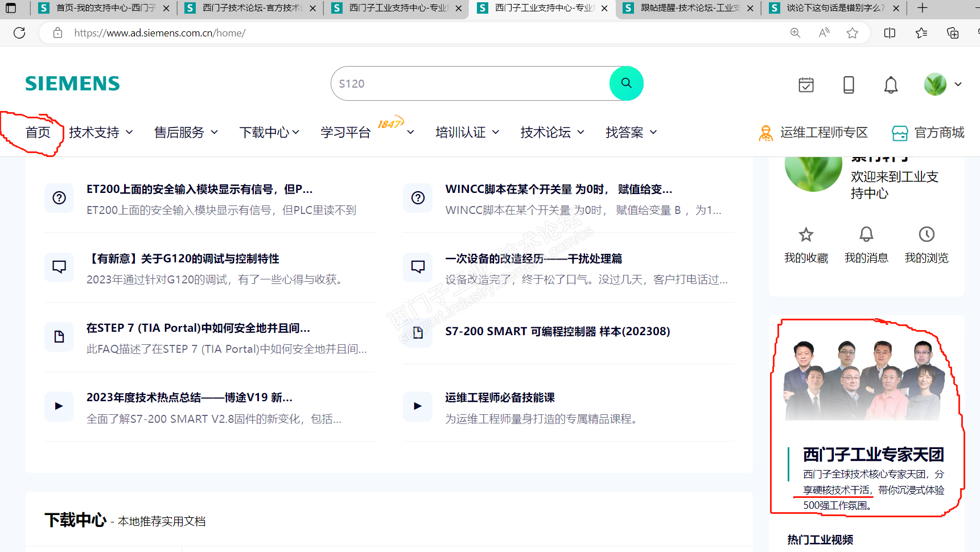Viewport: 980px width, 552px height.
Task: Click the browser zoom magnifier icon
Action: tap(795, 33)
